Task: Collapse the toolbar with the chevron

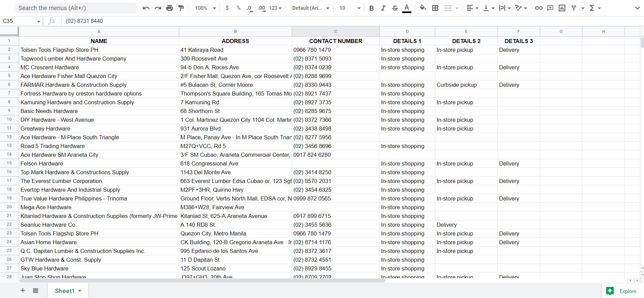Action: click(637, 8)
